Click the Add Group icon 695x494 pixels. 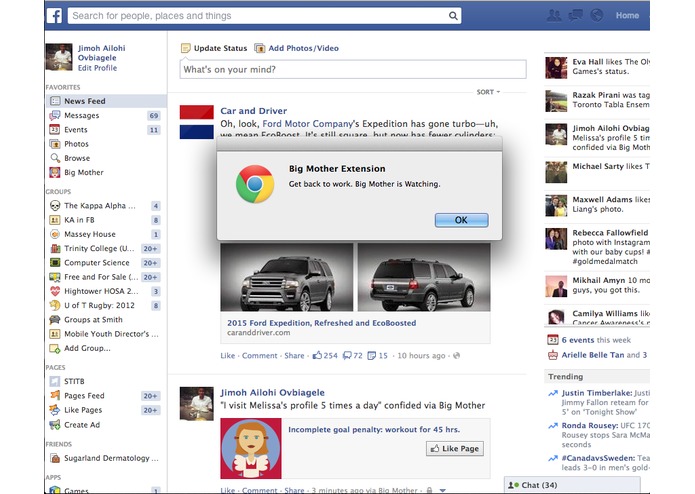pyautogui.click(x=55, y=348)
